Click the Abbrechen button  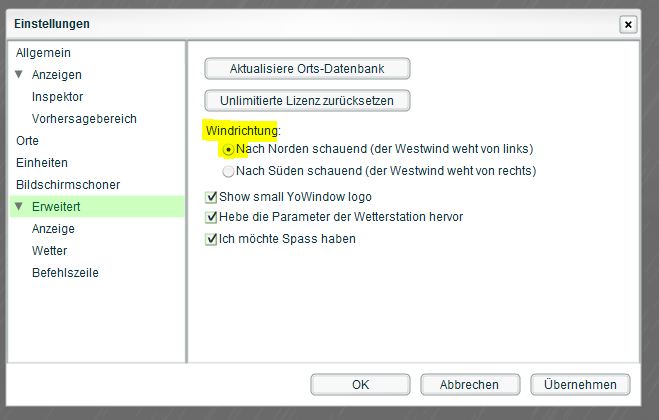[470, 384]
